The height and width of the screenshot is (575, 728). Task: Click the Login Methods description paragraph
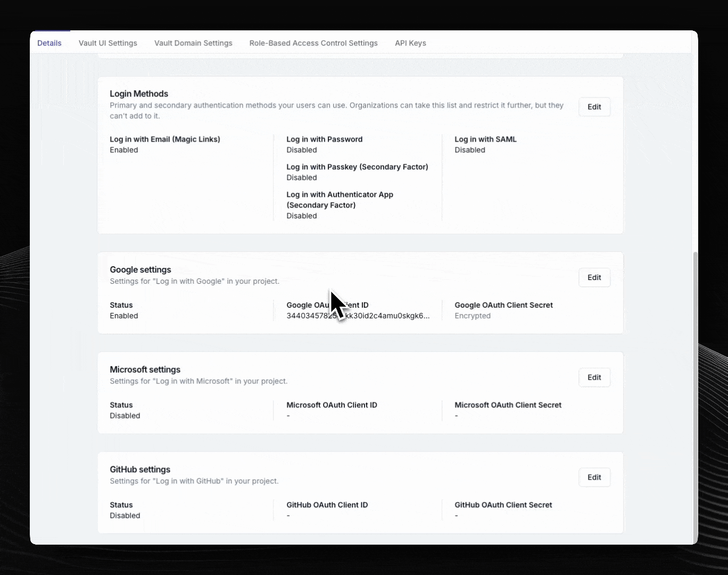tap(336, 111)
